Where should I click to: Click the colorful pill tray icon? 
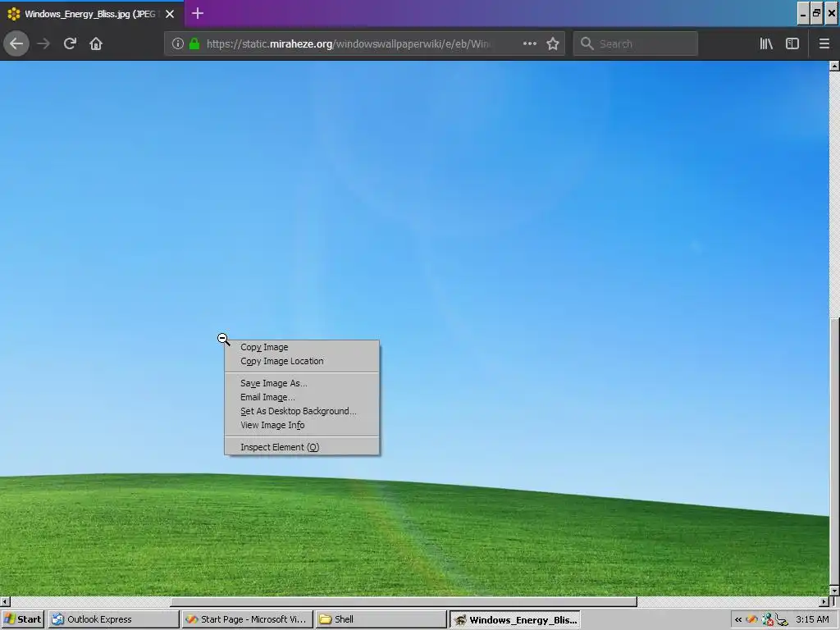coord(752,620)
